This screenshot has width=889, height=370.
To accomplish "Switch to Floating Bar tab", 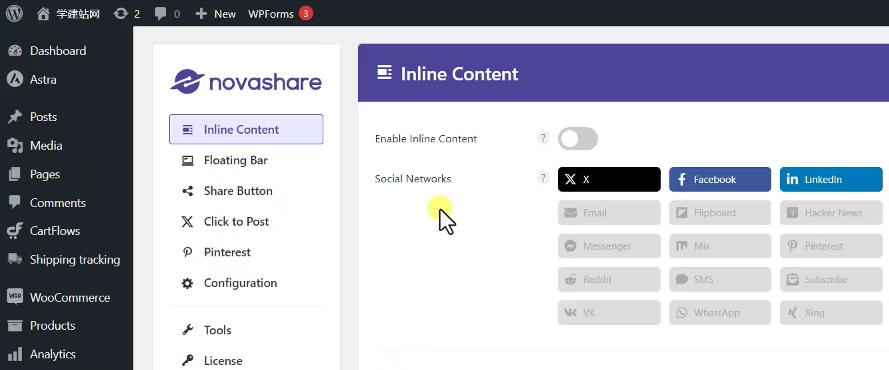I will (x=246, y=160).
